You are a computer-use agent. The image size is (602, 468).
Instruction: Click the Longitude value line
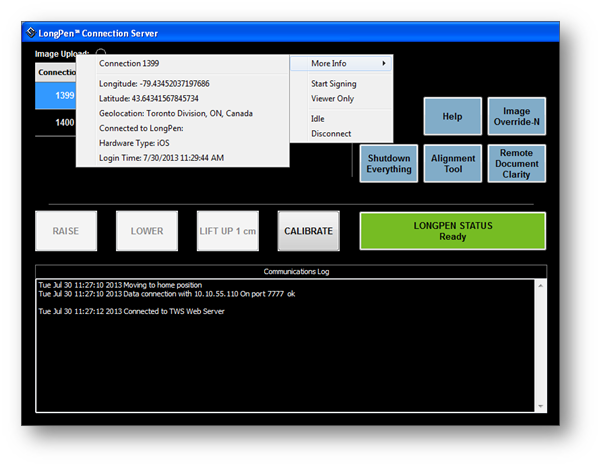point(154,84)
